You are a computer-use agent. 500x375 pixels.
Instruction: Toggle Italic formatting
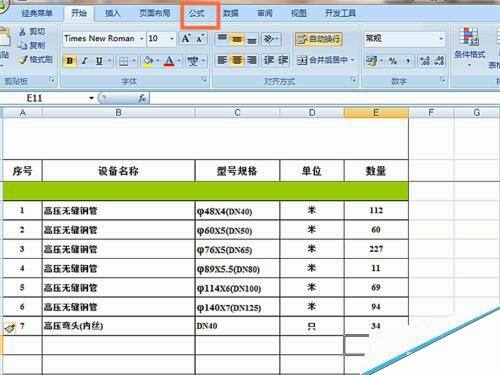84,61
